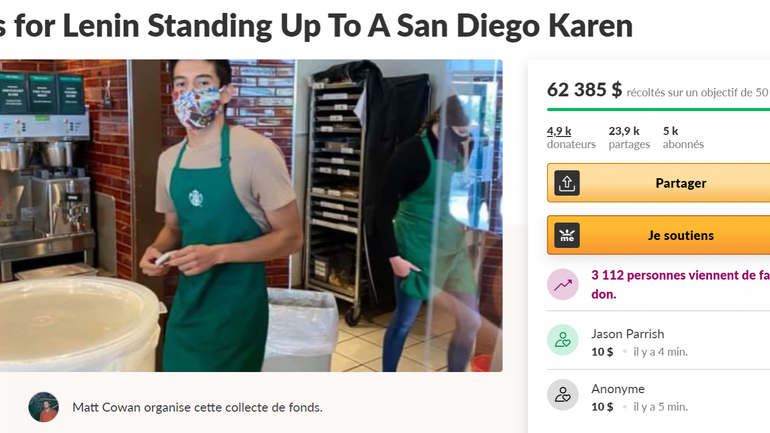Click Jason Parrish's green donor icon
Screen dimensions: 770x433
coord(563,340)
